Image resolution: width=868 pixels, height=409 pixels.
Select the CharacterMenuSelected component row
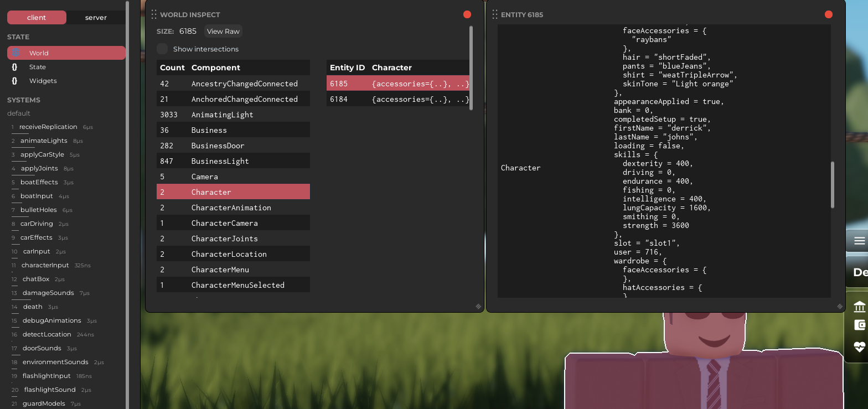click(x=233, y=285)
